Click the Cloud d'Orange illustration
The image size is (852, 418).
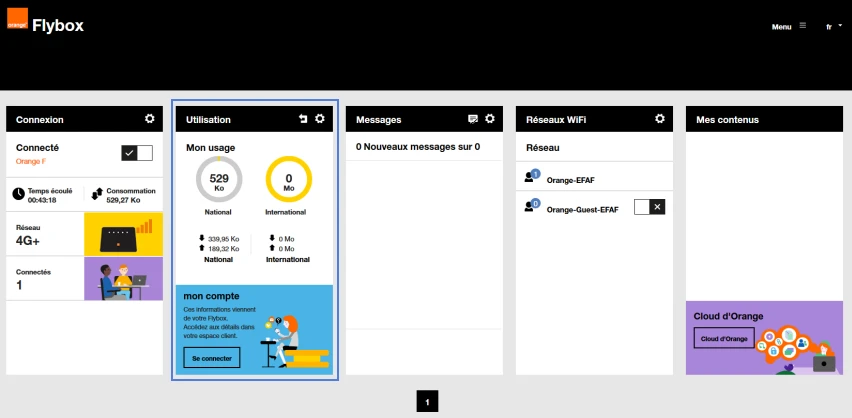click(797, 348)
